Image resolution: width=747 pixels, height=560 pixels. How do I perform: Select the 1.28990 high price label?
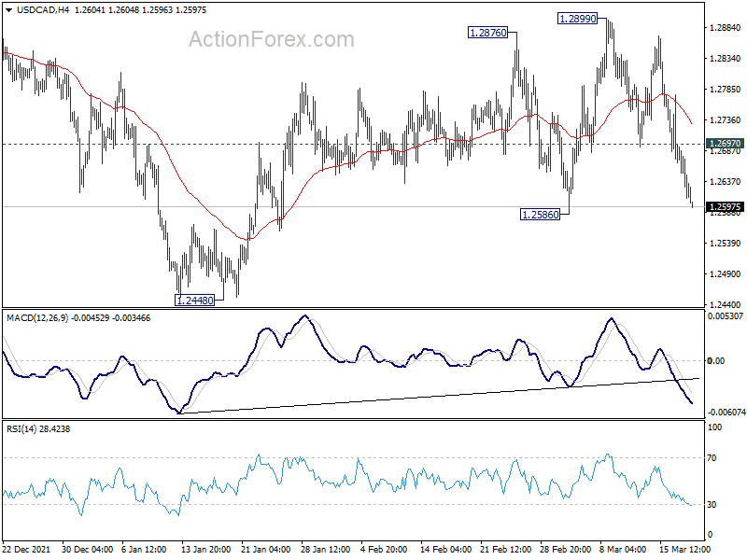point(577,19)
